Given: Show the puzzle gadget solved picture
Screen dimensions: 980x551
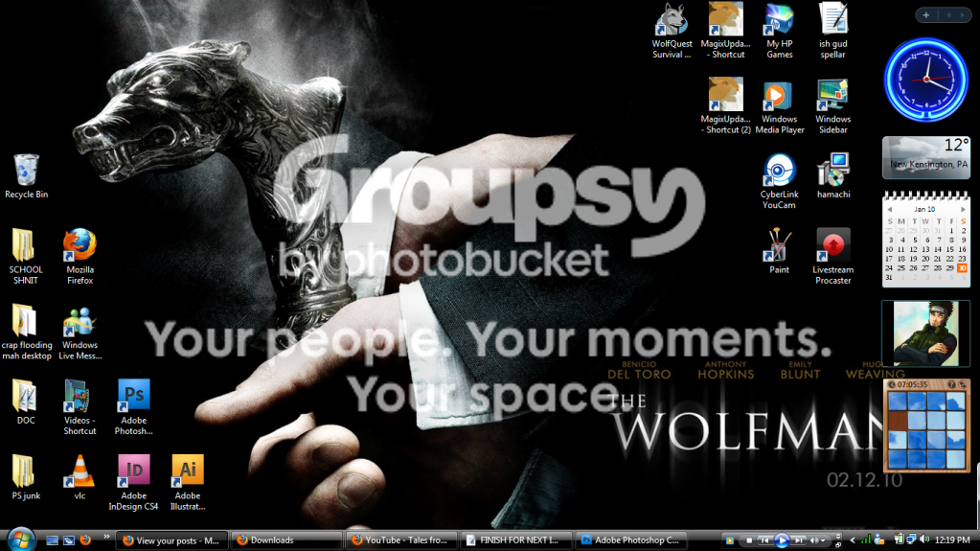Looking at the screenshot, I should [952, 384].
